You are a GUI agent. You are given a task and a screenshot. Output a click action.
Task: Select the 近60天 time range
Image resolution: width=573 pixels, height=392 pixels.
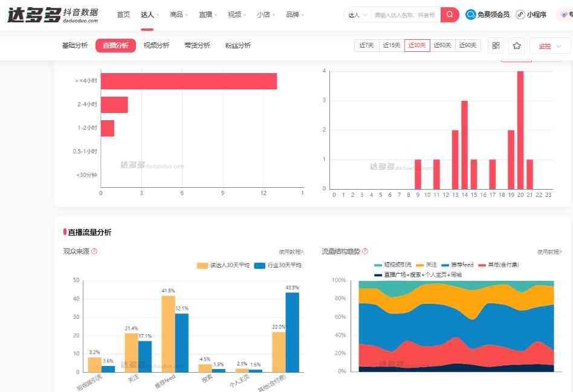point(442,45)
